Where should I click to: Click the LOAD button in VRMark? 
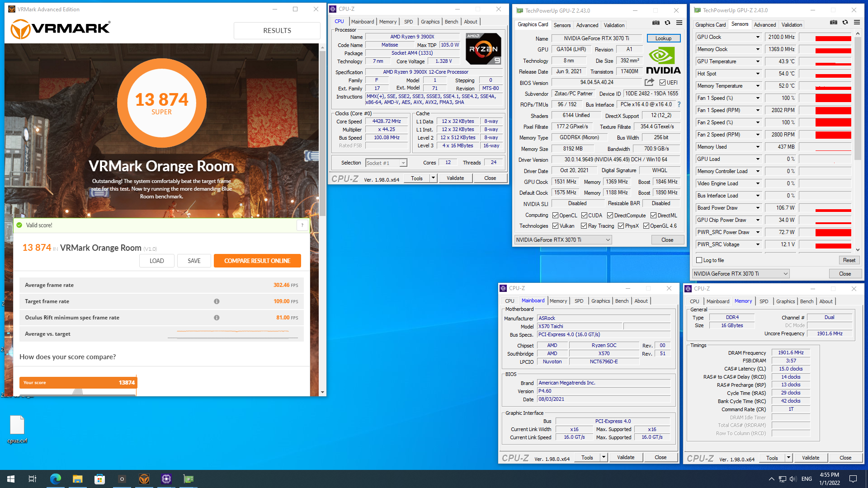157,261
